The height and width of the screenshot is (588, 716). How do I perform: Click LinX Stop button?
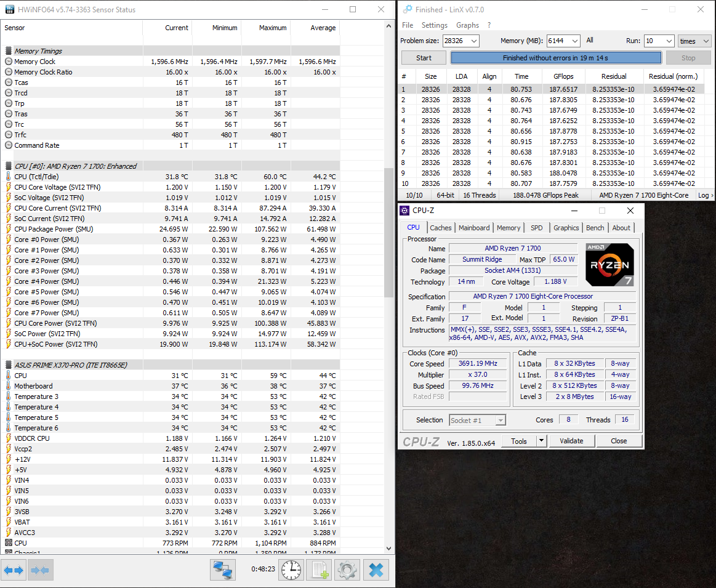click(688, 58)
